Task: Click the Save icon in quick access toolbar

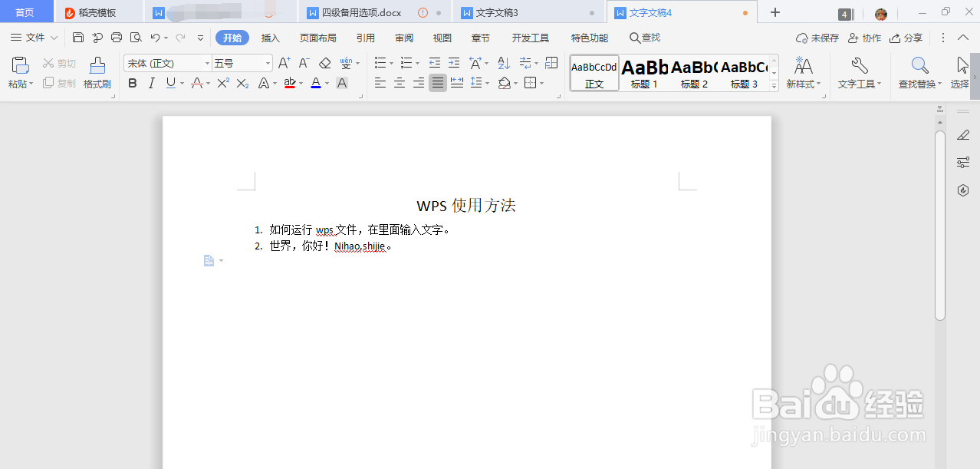Action: (x=78, y=38)
